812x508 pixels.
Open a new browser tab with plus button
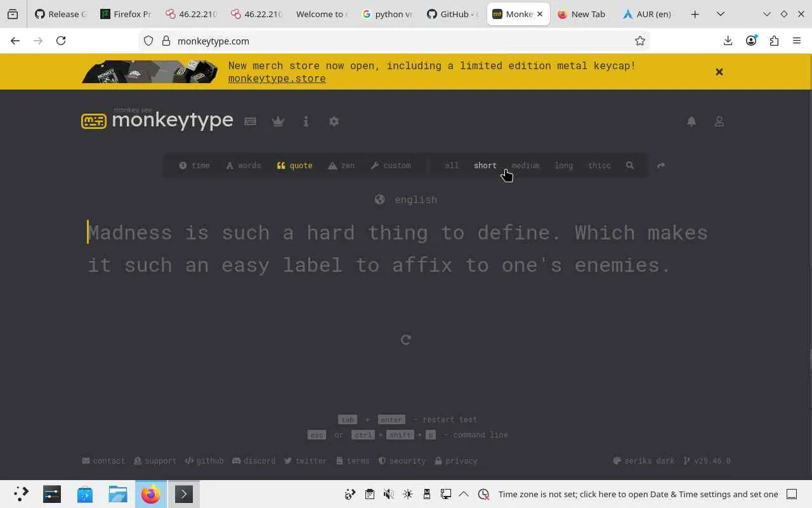click(x=695, y=14)
